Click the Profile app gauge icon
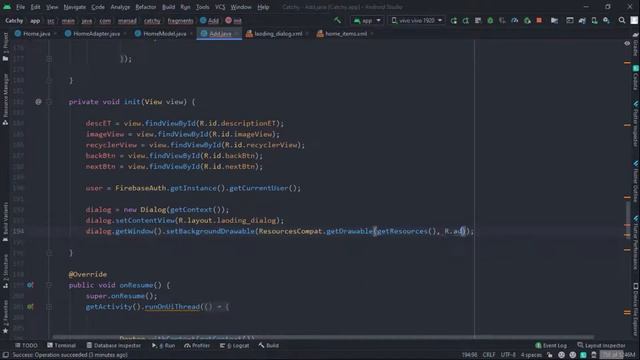 point(515,20)
